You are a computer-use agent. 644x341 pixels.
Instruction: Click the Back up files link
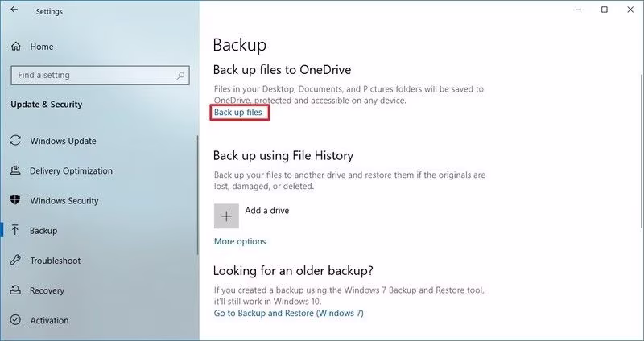pos(238,113)
